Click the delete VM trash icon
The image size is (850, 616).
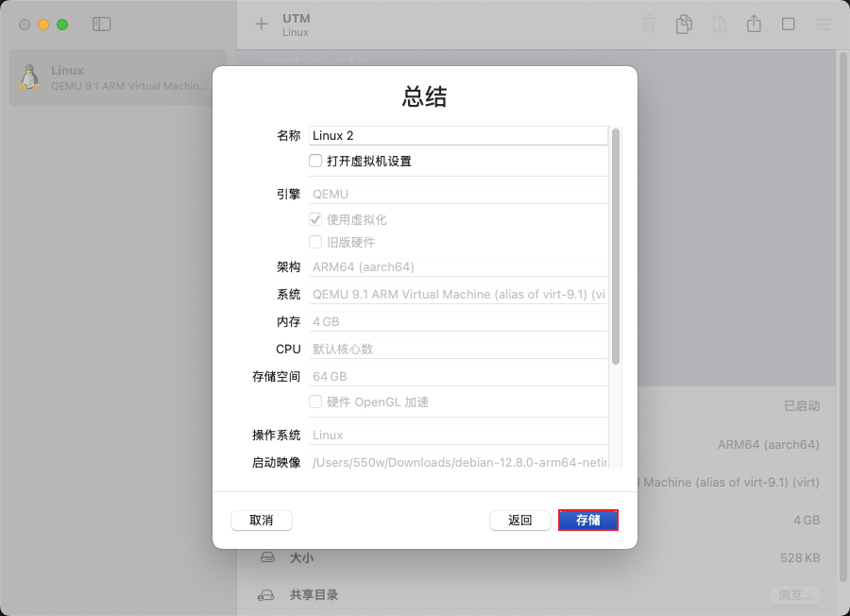[649, 25]
